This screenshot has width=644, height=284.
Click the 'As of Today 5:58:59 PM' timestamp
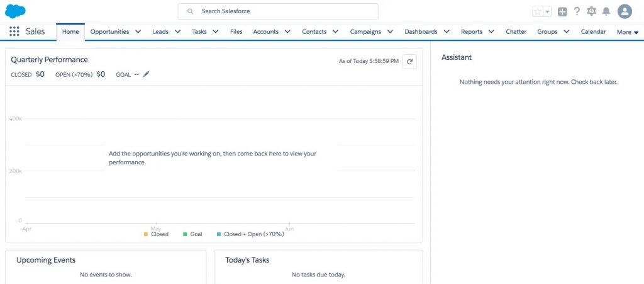click(x=369, y=61)
